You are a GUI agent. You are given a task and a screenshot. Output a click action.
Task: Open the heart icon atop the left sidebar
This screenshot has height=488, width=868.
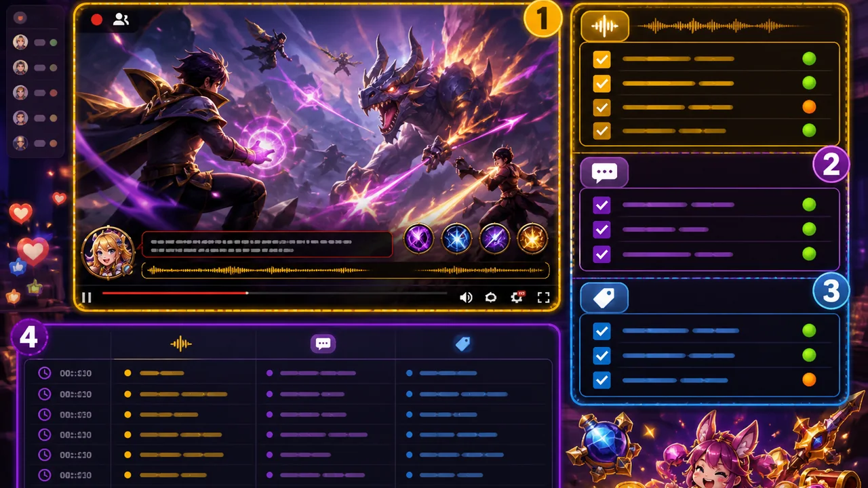pos(20,18)
